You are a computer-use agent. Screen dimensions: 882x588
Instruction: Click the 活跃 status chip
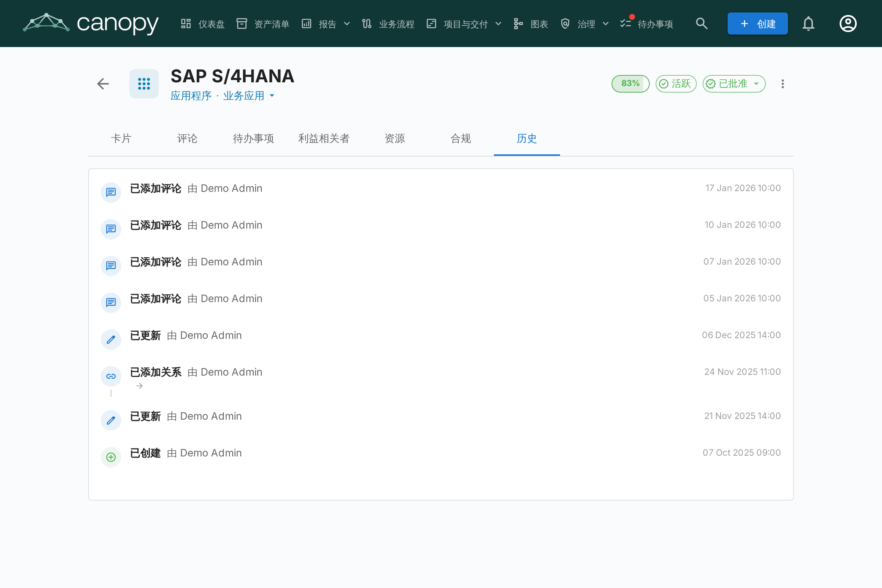point(676,84)
